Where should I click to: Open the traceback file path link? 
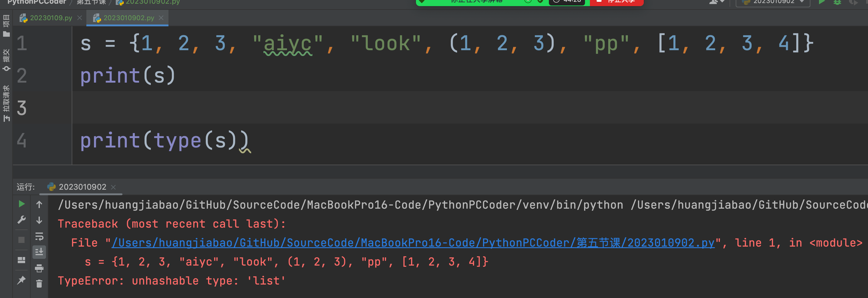click(x=413, y=243)
